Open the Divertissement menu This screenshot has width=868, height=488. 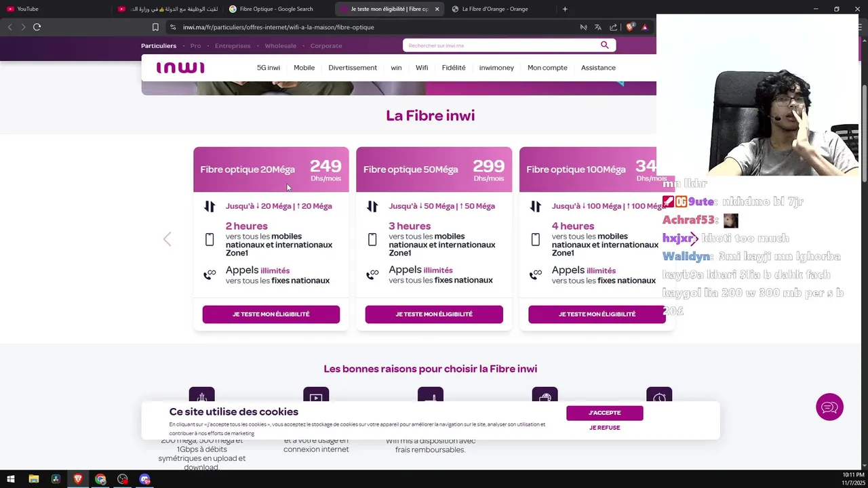(x=353, y=68)
